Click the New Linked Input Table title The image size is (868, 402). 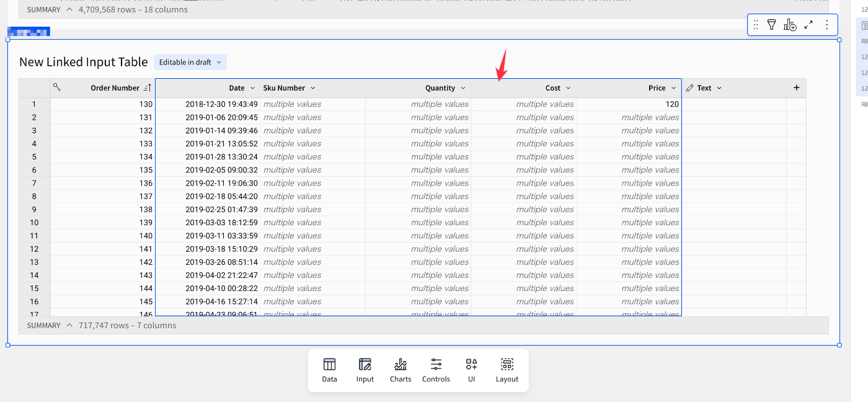[84, 62]
